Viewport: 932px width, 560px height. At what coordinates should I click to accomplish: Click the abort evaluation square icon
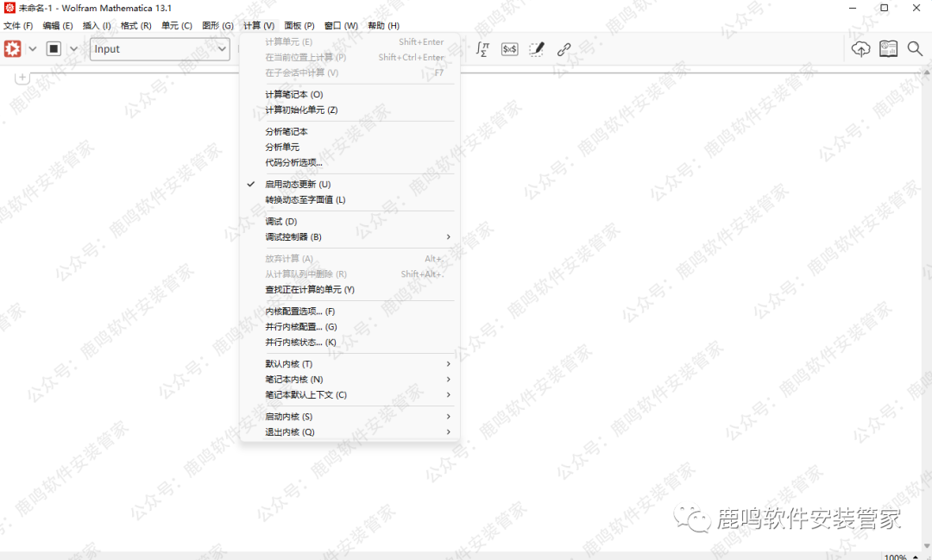(x=53, y=48)
